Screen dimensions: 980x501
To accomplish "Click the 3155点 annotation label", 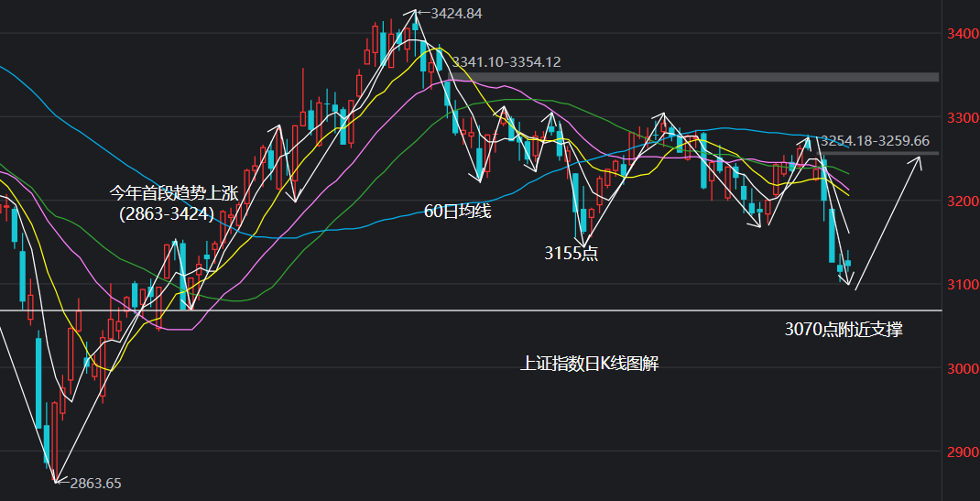I will click(x=572, y=253).
